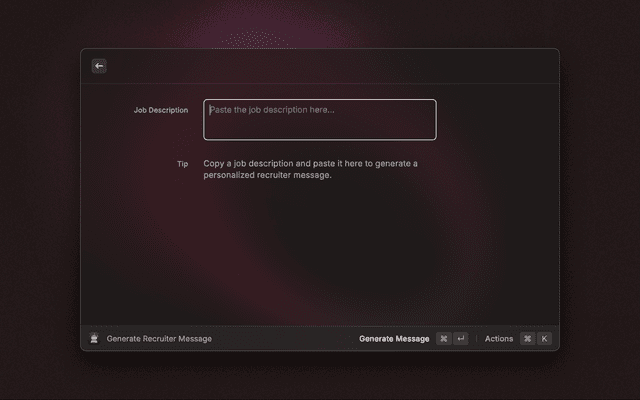Viewport: 640px width, 400px height.
Task: Click the 'personalized recruiter message' tip line
Action: coord(267,176)
